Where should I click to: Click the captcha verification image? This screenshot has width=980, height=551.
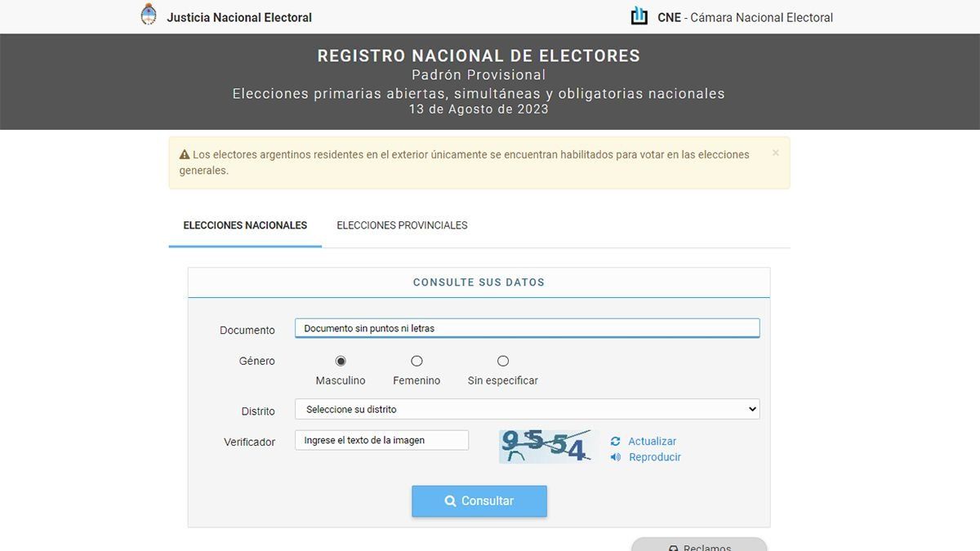coord(546,447)
